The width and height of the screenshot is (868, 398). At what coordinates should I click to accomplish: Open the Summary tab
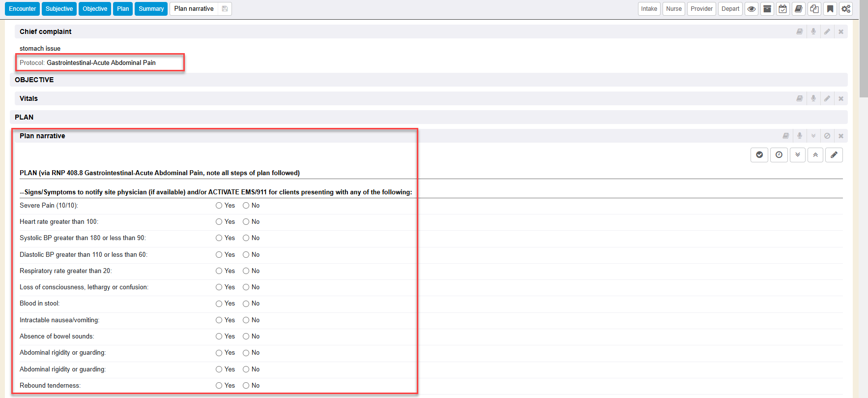tap(151, 9)
